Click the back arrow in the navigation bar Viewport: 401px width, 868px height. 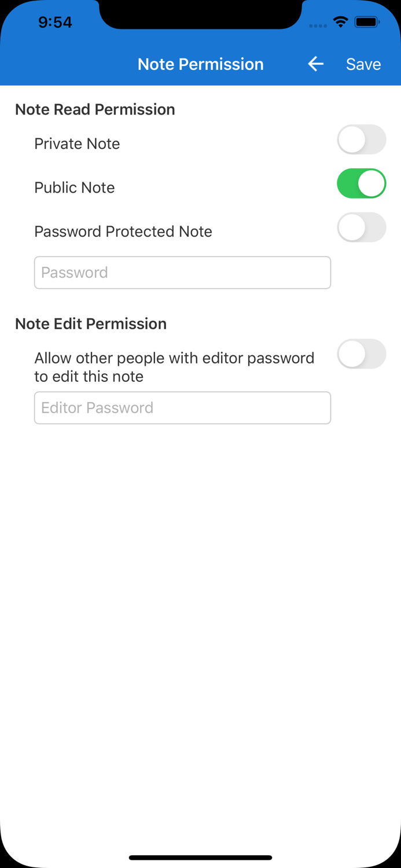pyautogui.click(x=315, y=64)
